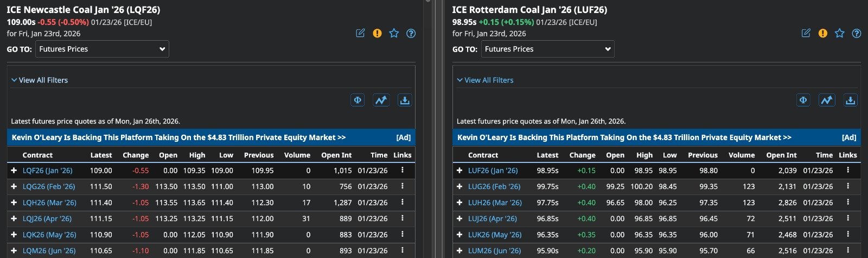Open Futures Prices dropdown for Rotterdam Coal
This screenshot has height=258, width=868.
(547, 49)
